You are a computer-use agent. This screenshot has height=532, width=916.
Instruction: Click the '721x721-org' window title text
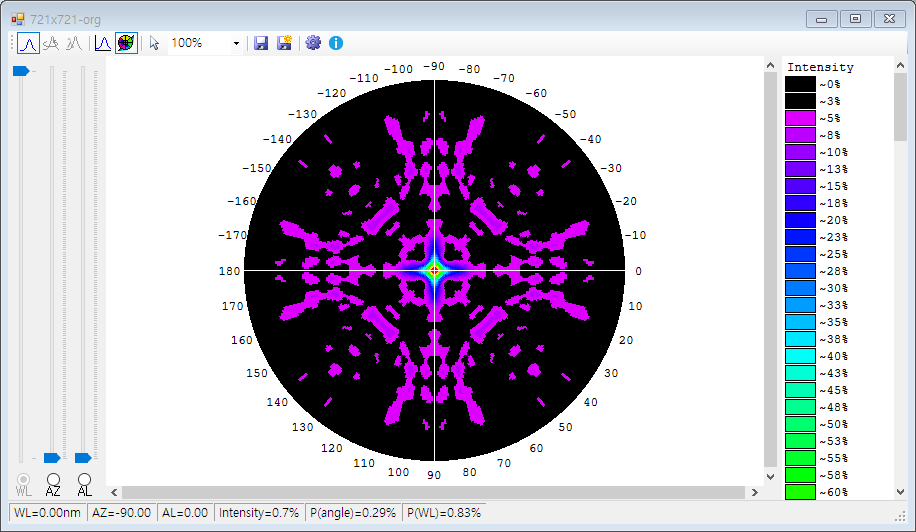tap(65, 19)
